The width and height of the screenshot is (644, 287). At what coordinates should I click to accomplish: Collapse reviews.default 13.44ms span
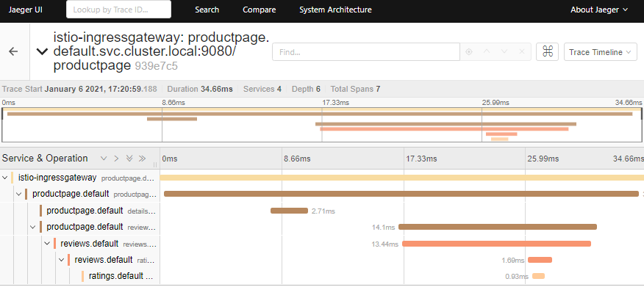(x=47, y=244)
